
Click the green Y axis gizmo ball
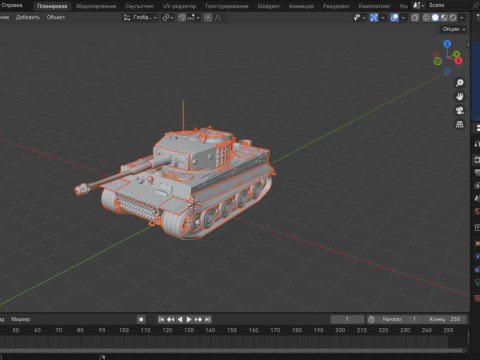(x=456, y=54)
